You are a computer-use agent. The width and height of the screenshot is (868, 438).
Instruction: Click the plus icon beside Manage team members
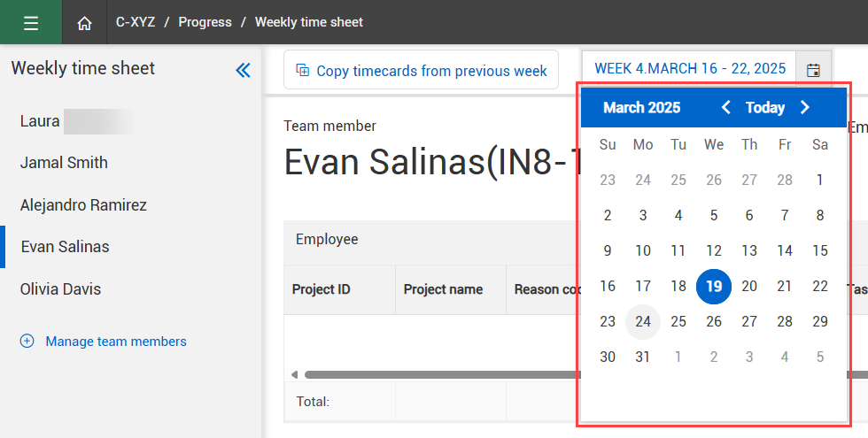pos(27,341)
